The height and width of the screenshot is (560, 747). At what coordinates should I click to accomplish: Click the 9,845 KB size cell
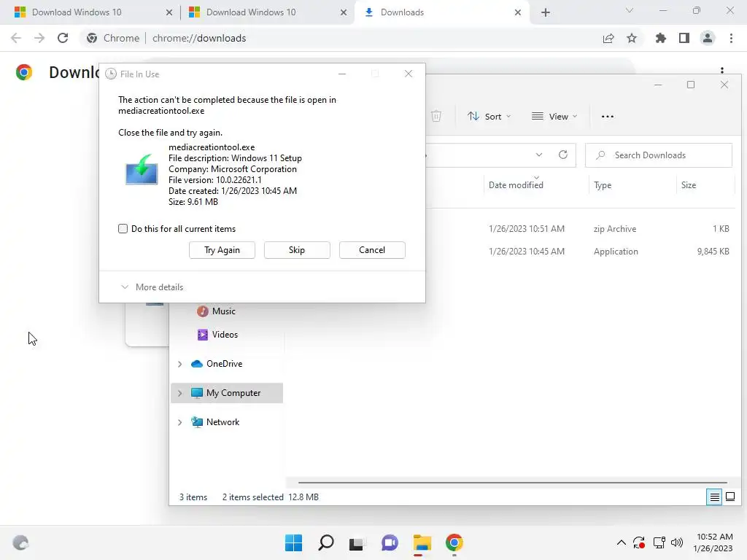[713, 252]
